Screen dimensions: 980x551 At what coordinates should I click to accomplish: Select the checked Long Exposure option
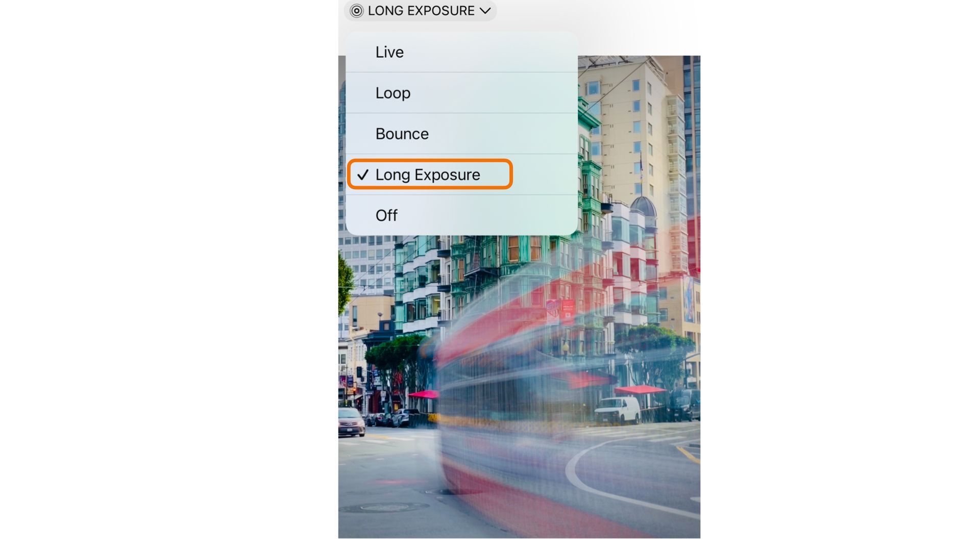pyautogui.click(x=461, y=174)
